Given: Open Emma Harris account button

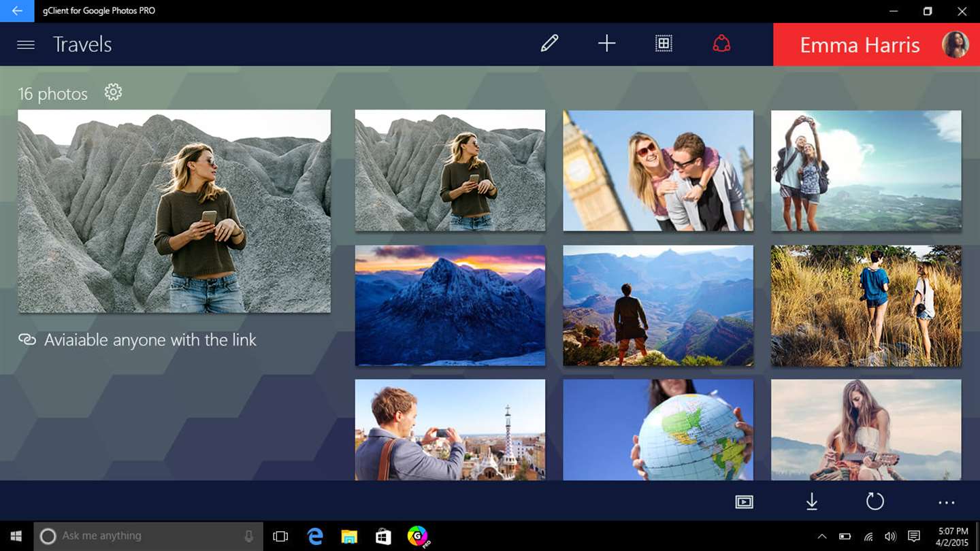Looking at the screenshot, I should click(x=877, y=45).
